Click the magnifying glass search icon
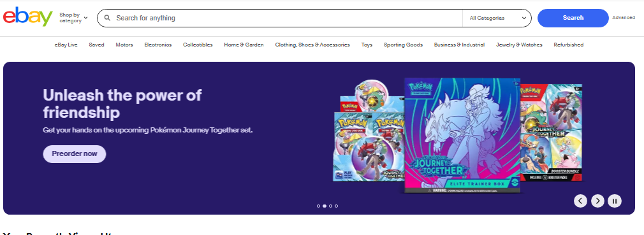This screenshot has width=644, height=235. (x=108, y=18)
